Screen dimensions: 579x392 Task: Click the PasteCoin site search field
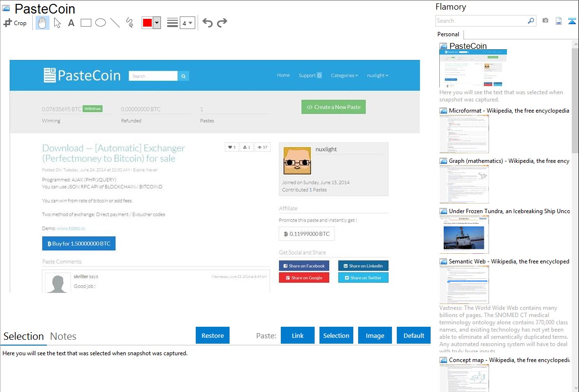(x=153, y=76)
